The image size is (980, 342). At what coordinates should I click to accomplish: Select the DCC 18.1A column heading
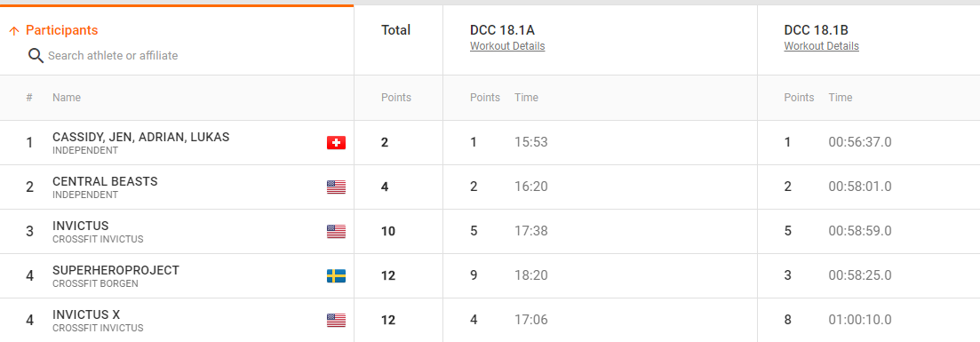click(503, 30)
